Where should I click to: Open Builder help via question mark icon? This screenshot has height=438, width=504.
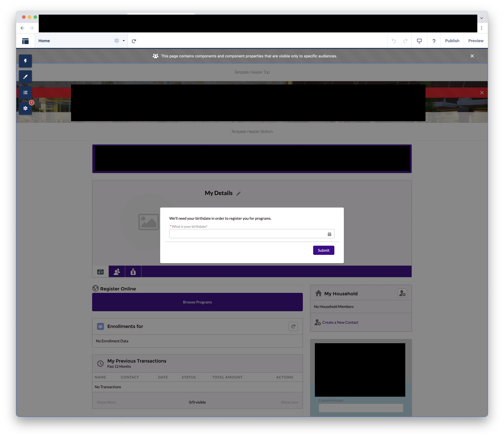coord(434,41)
